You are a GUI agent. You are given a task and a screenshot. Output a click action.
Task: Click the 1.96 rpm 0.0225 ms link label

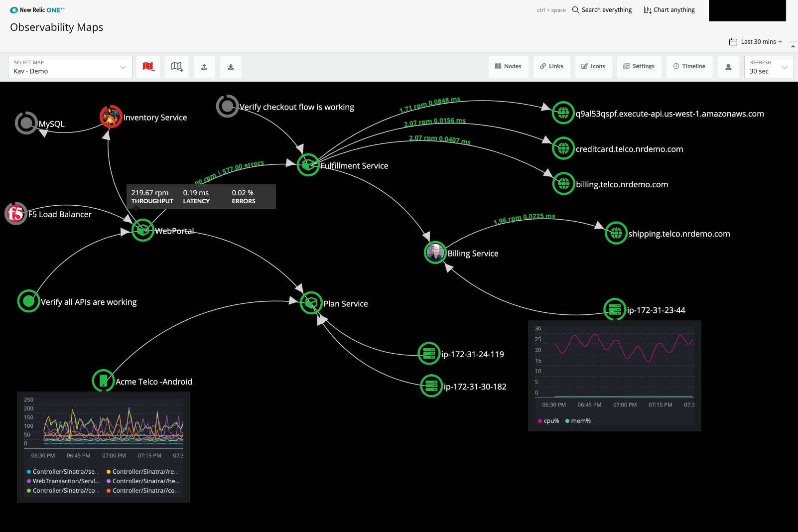524,219
